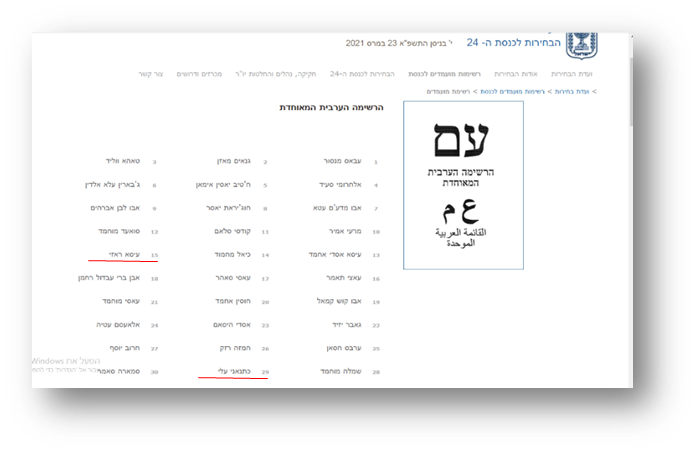Select candidate 25 ערבס חסאן
This screenshot has width=698, height=453.
[344, 348]
